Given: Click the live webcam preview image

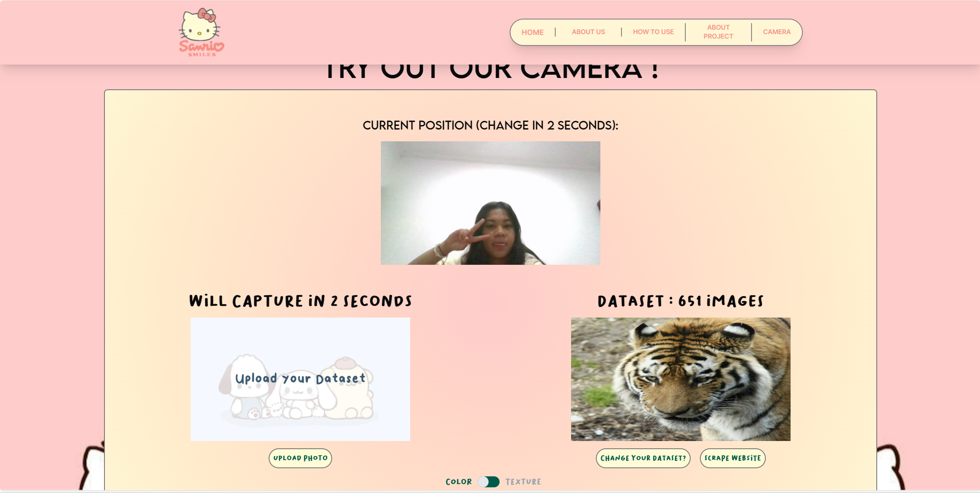Looking at the screenshot, I should (x=490, y=203).
